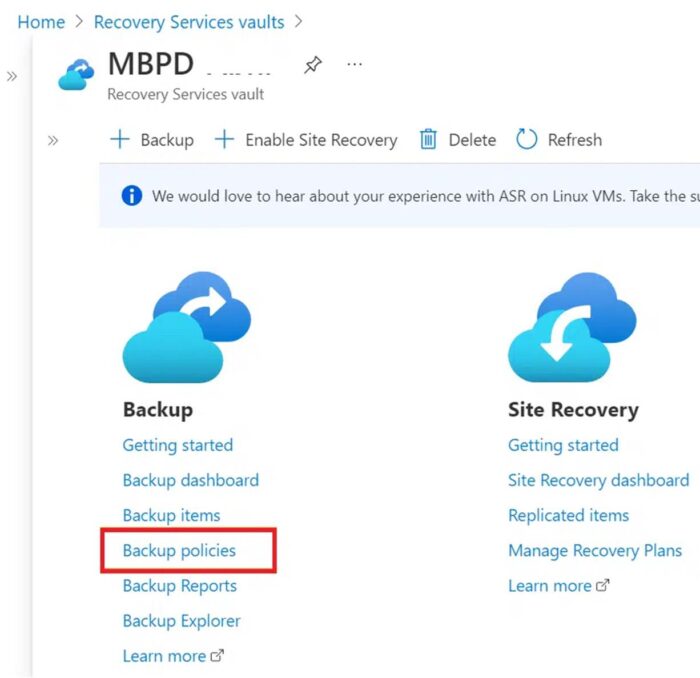Open the ASR on Linux VMs survey banner
Viewport: 700px width, 678px height.
pyautogui.click(x=399, y=195)
